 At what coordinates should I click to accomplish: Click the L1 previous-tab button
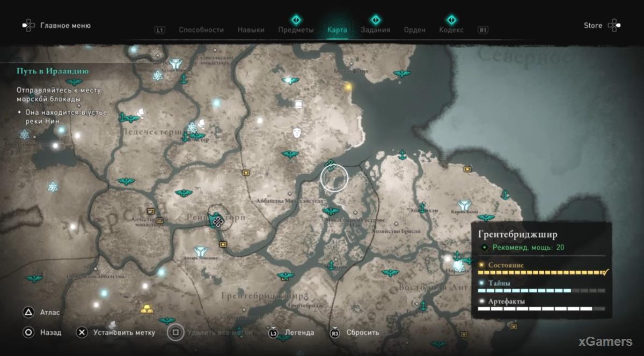coord(159,31)
